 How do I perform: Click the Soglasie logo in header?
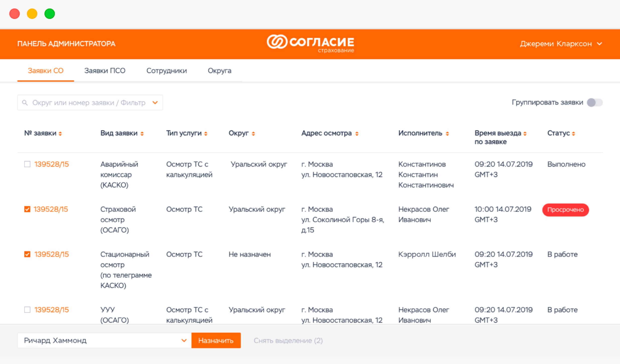[311, 44]
